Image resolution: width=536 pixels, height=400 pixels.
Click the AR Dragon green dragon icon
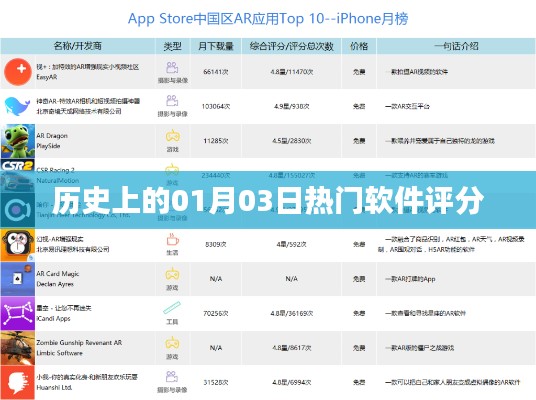pyautogui.click(x=18, y=141)
